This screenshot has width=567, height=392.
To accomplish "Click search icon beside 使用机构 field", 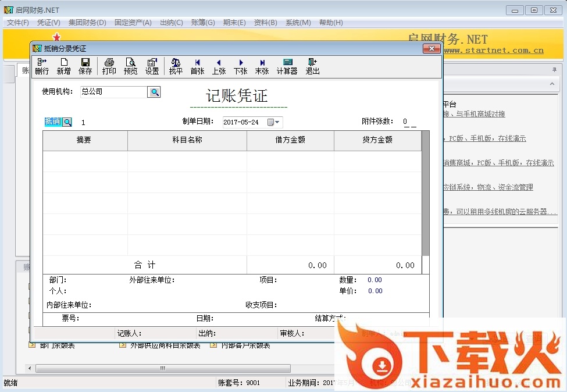I will 154,92.
